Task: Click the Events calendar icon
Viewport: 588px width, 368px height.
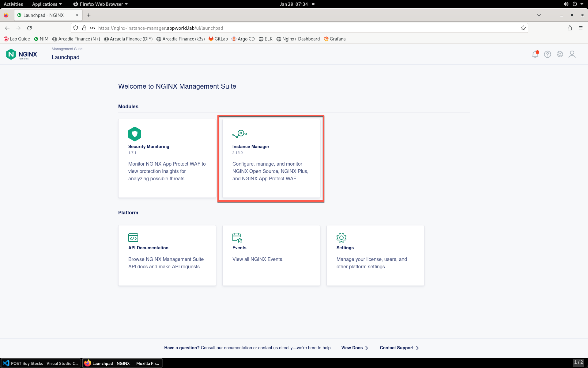Action: point(237,238)
